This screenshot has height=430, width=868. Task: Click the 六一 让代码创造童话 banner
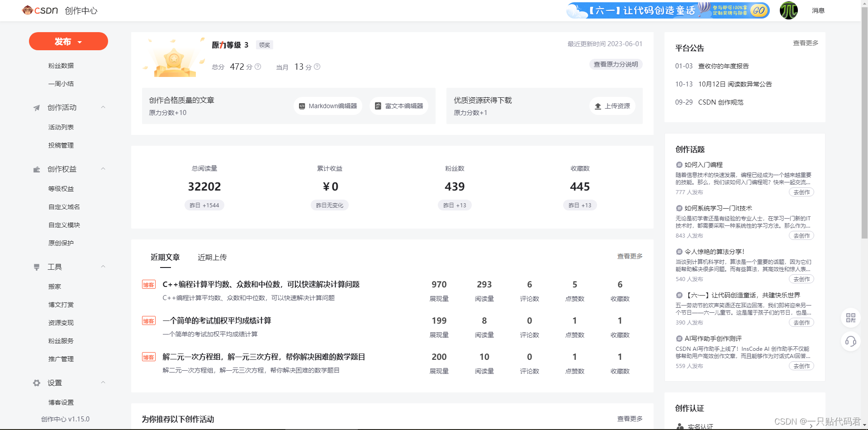click(x=668, y=10)
